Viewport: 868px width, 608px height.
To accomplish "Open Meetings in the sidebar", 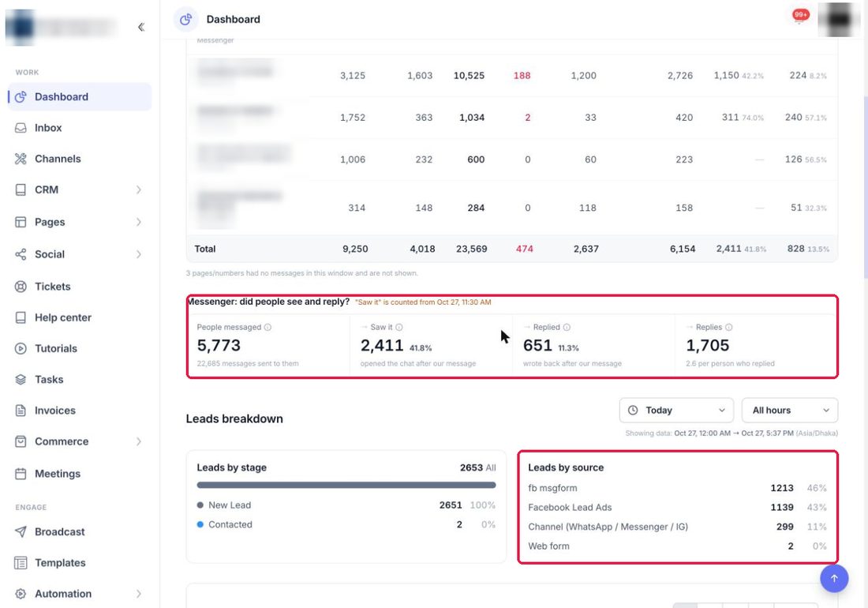I will pyautogui.click(x=79, y=474).
